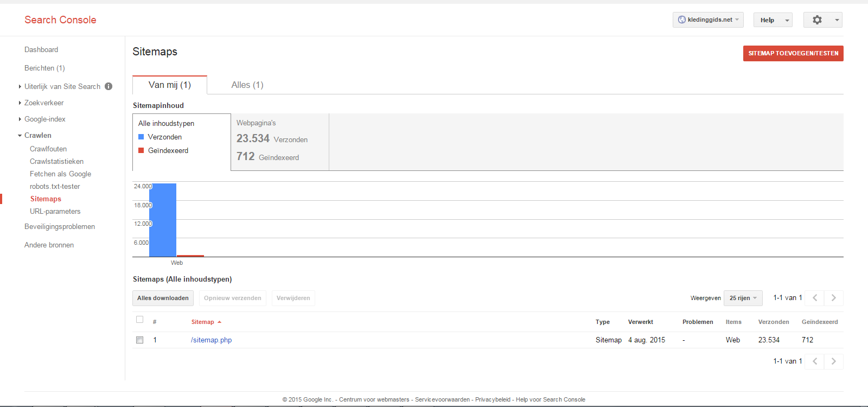Click the info icon beside Uiterlijk van Site Search

point(108,86)
